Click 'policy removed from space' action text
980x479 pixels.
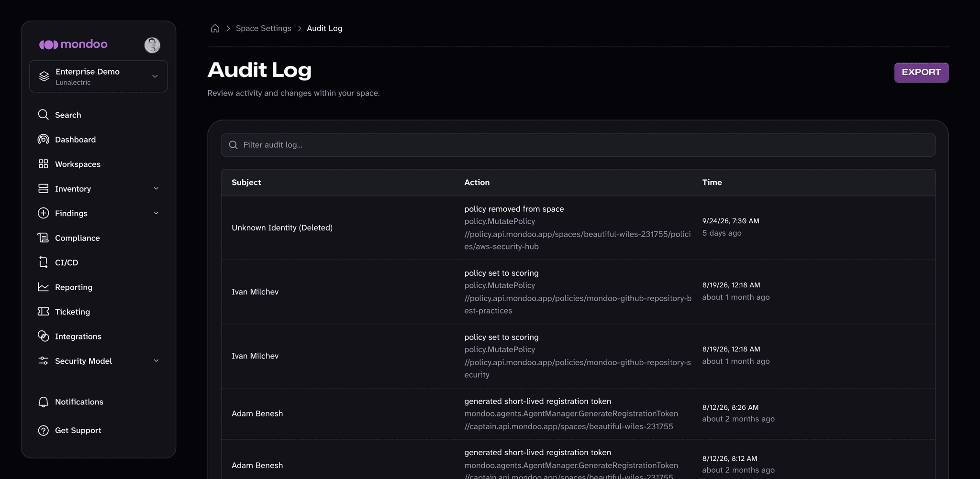click(x=514, y=209)
